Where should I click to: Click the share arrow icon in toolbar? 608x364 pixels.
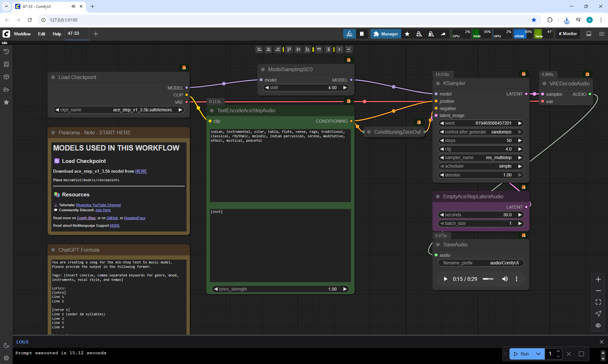(443, 34)
